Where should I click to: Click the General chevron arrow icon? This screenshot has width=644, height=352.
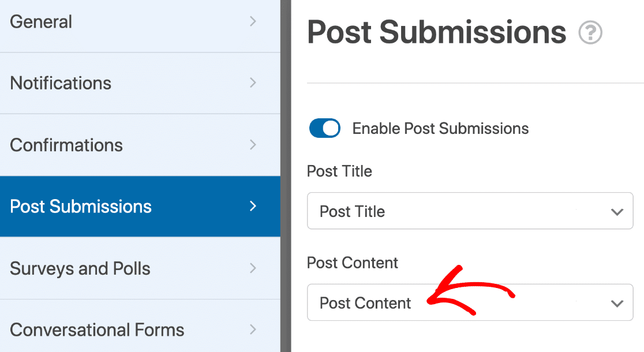253,21
